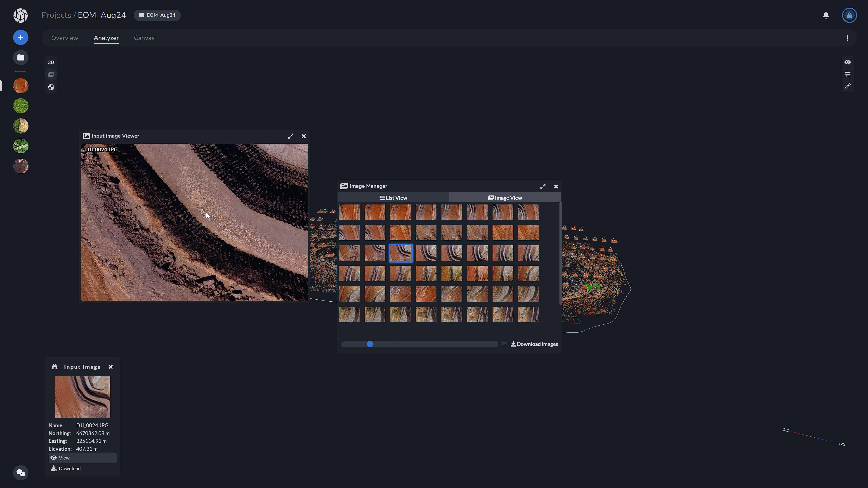Open the projects folder panel in the sidebar
The image size is (868, 488).
coord(21,57)
